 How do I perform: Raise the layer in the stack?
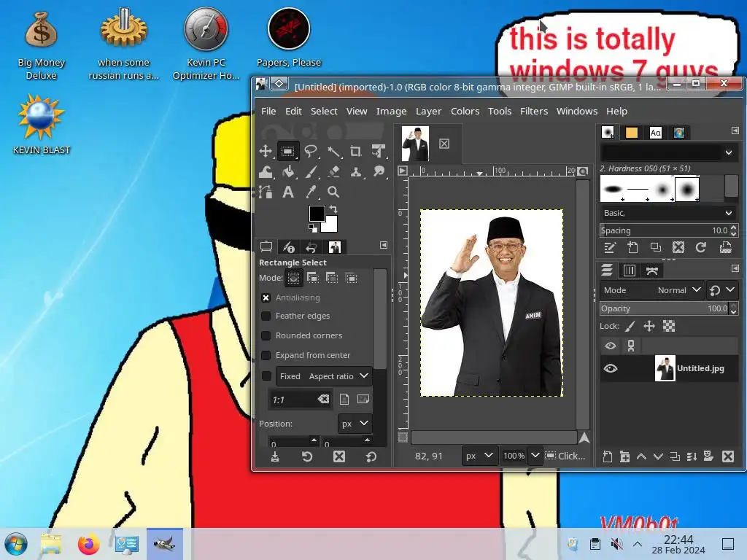click(x=641, y=456)
